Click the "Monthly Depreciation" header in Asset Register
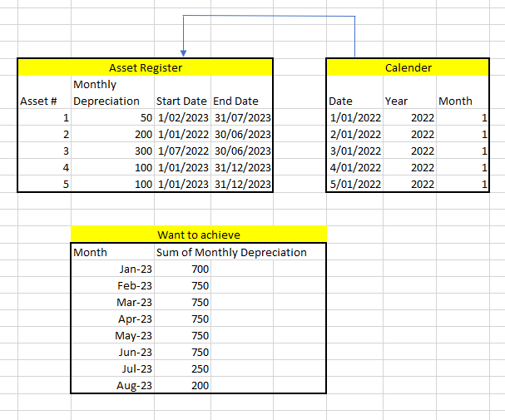This screenshot has height=420, width=505. [x=112, y=92]
